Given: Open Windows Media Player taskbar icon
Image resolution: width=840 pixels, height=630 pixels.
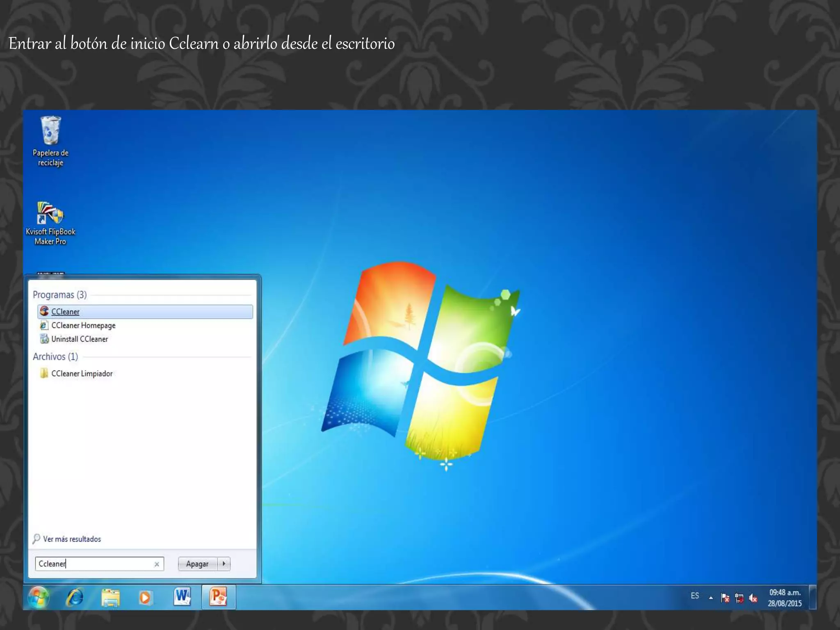Looking at the screenshot, I should (x=145, y=598).
